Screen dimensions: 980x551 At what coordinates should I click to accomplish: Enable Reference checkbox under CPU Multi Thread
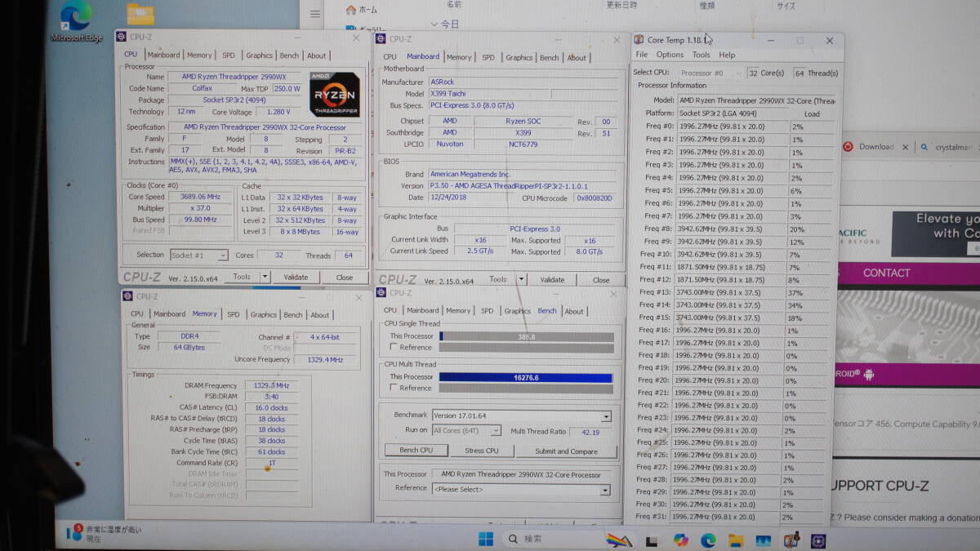(394, 389)
